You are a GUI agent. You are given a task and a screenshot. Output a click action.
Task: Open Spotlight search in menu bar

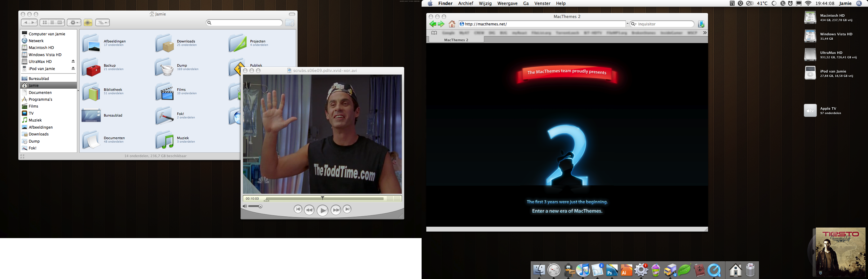pyautogui.click(x=859, y=3)
